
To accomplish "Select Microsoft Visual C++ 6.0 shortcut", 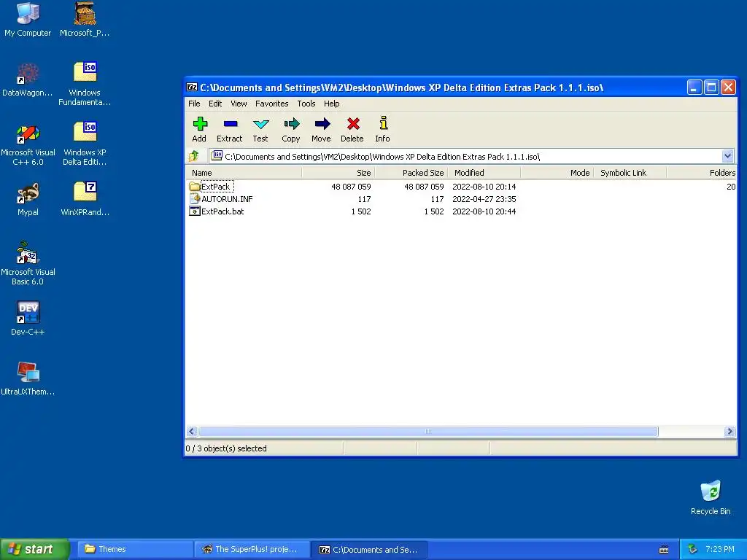I will [28, 144].
